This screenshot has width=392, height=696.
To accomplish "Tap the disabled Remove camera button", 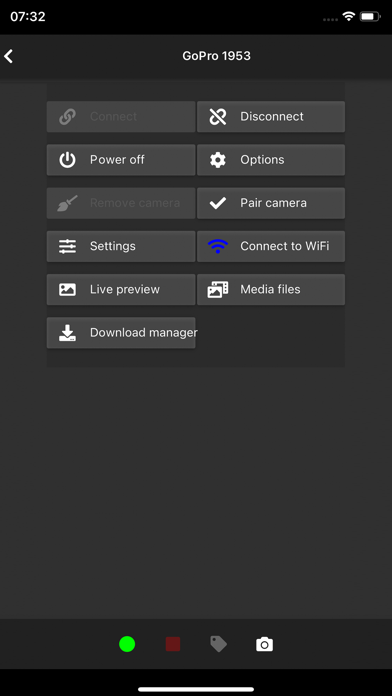I will click(121, 203).
